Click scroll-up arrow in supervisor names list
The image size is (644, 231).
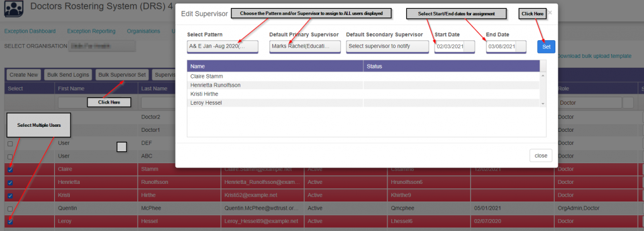point(543,76)
